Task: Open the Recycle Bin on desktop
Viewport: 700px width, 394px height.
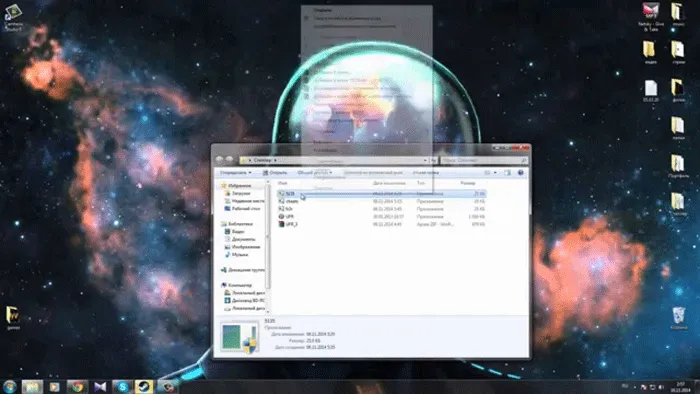Action: (679, 318)
